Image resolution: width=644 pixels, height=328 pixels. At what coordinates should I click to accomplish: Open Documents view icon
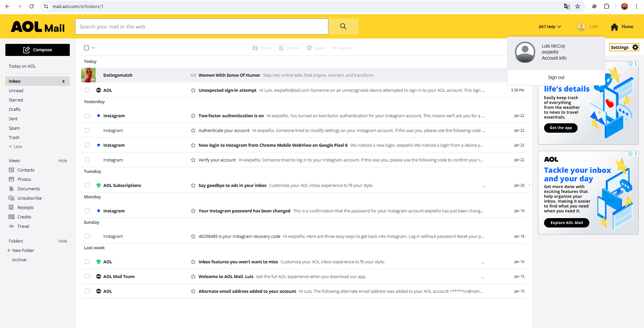pyautogui.click(x=11, y=189)
